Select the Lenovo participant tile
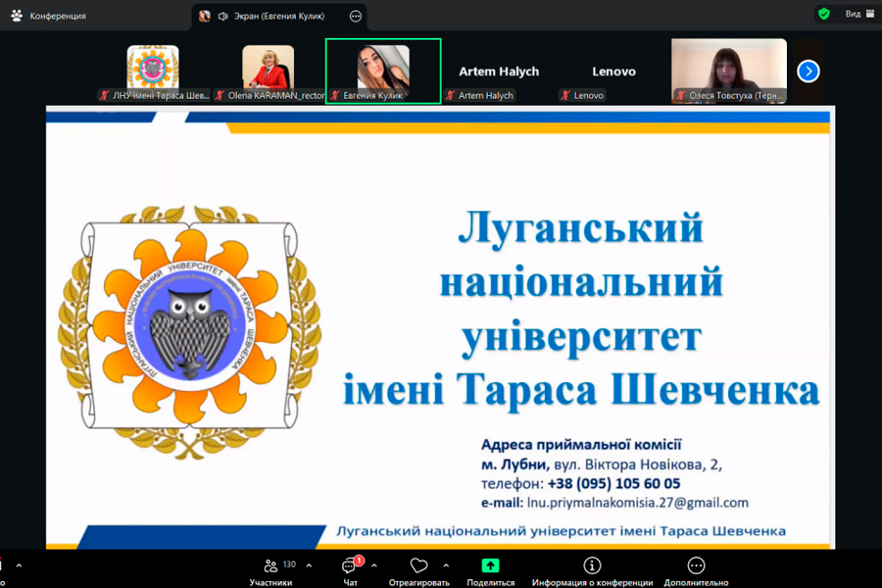 point(613,72)
